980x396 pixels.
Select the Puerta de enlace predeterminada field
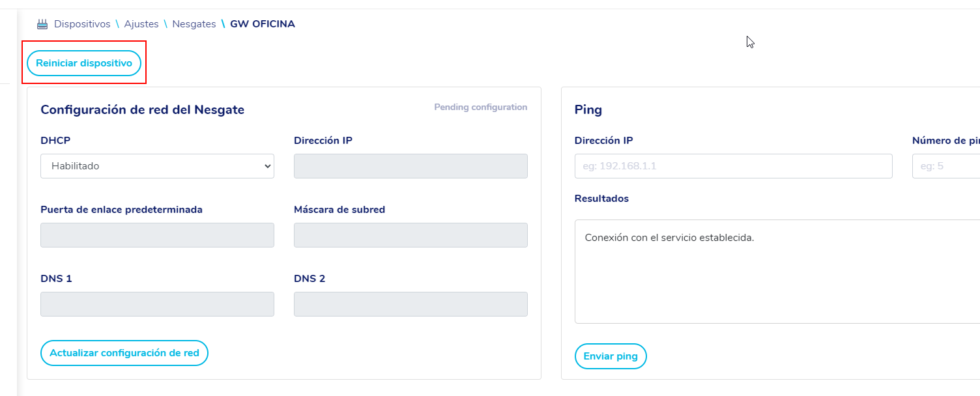[x=157, y=235]
